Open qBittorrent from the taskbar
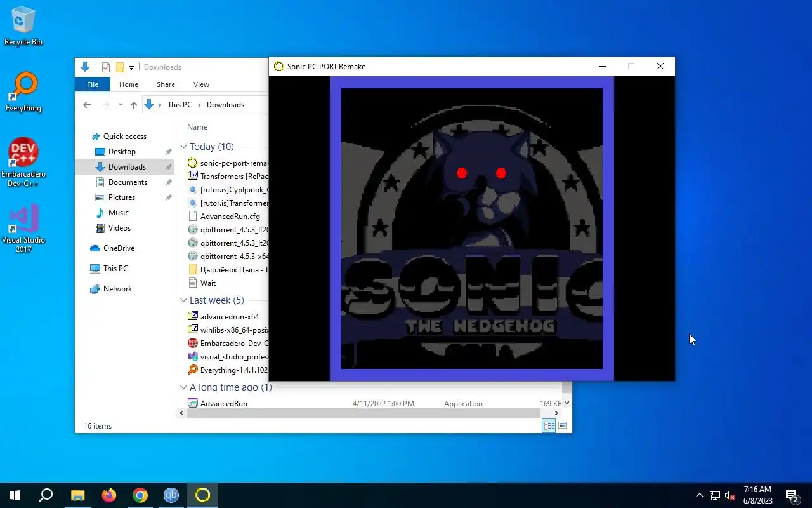Screen dimensions: 812x508 click(x=171, y=495)
